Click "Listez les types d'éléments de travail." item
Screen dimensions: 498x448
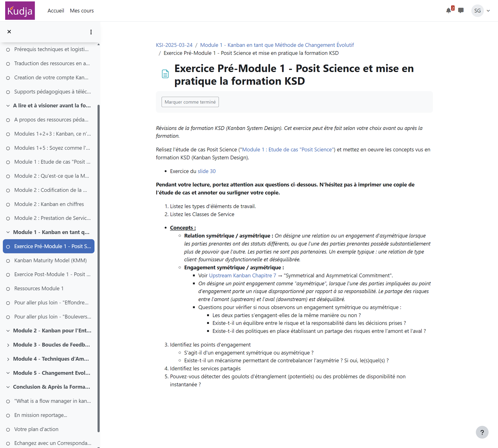pyautogui.click(x=213, y=206)
